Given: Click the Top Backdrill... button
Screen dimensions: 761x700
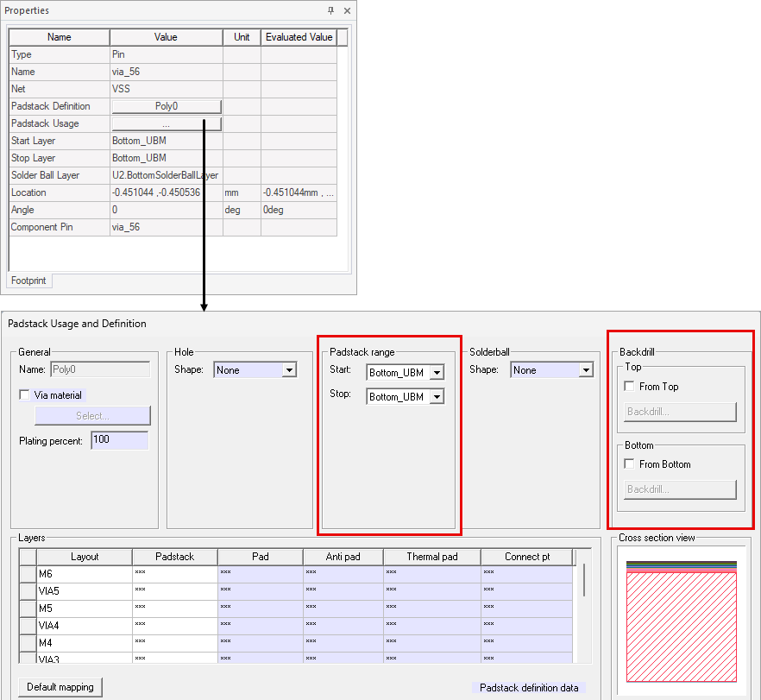Looking at the screenshot, I should tap(680, 412).
